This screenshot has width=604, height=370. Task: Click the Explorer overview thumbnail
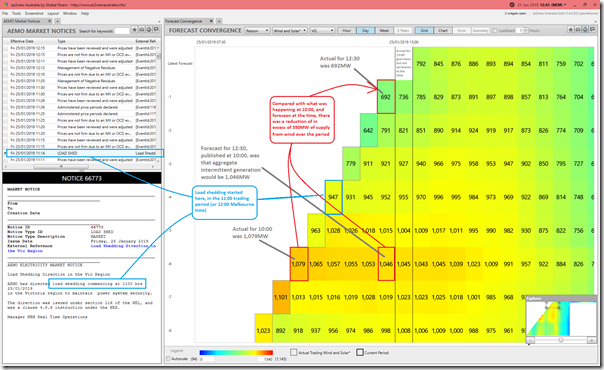pos(561,318)
